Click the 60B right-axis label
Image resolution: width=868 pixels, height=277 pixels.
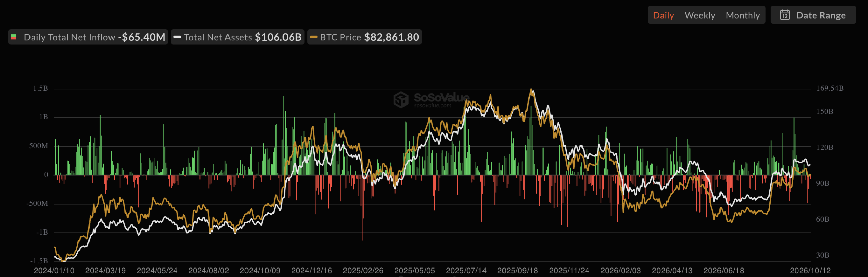[823, 219]
